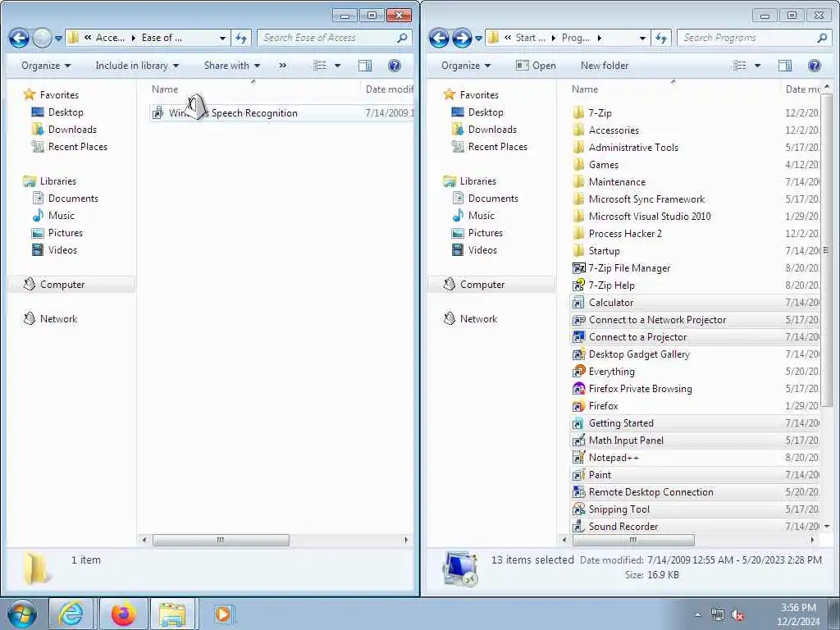
Task: Open Include in library dropdown
Action: (x=137, y=66)
